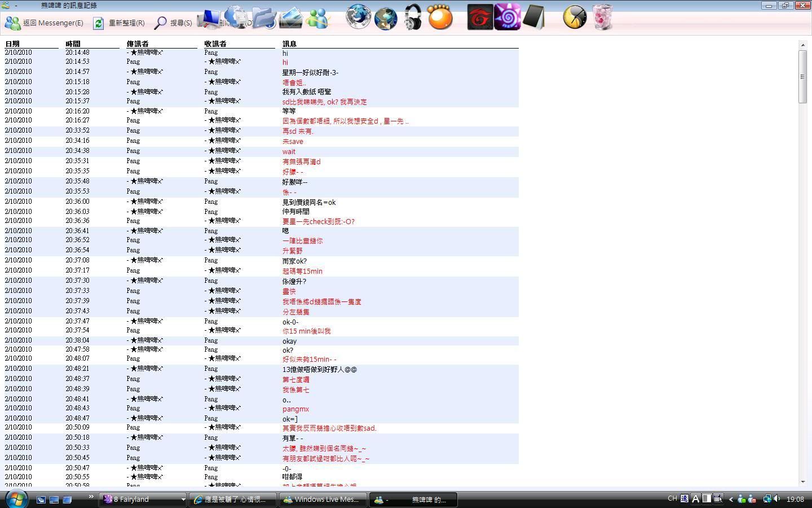Image resolution: width=812 pixels, height=508 pixels.
Task: Expand the 8 Fairyland taskbar group dropdown
Action: 183,500
